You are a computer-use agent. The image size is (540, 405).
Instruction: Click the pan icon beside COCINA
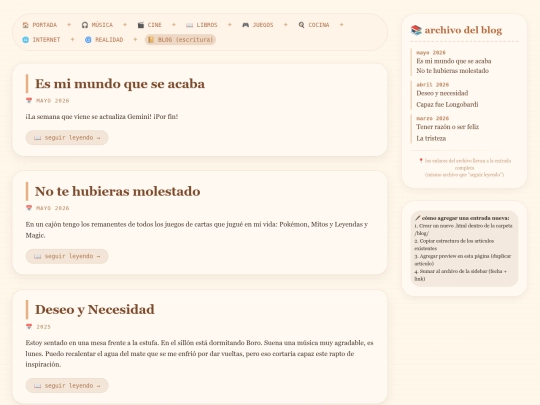coord(301,25)
